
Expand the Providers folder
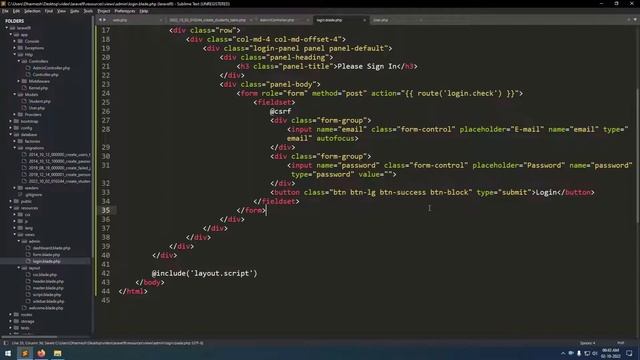point(15,115)
